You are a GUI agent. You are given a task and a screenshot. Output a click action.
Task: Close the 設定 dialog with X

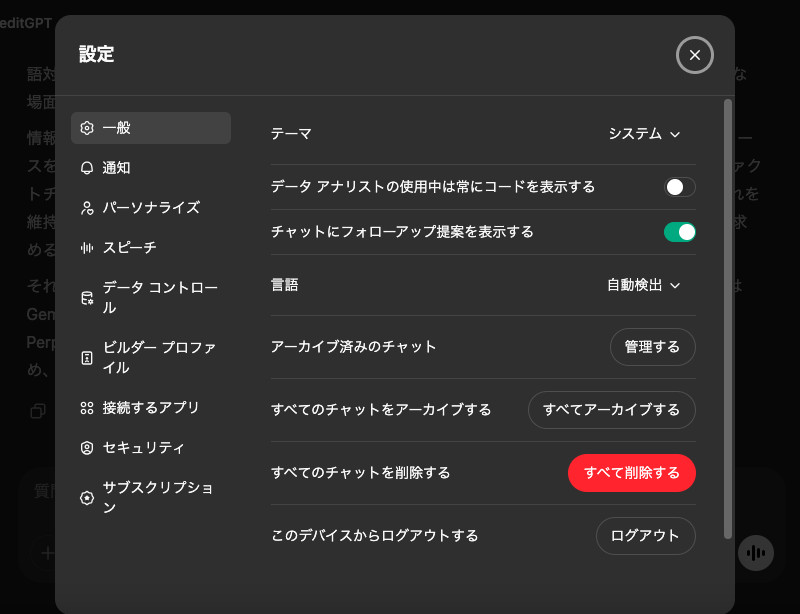coord(694,55)
